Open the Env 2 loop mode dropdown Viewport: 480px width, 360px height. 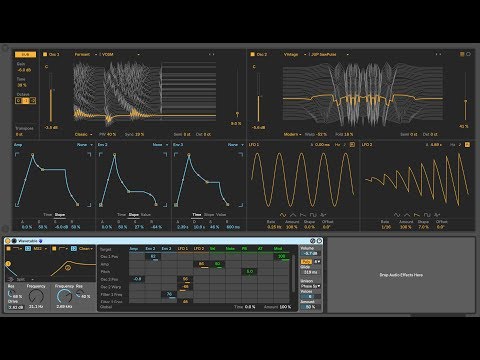click(x=160, y=145)
